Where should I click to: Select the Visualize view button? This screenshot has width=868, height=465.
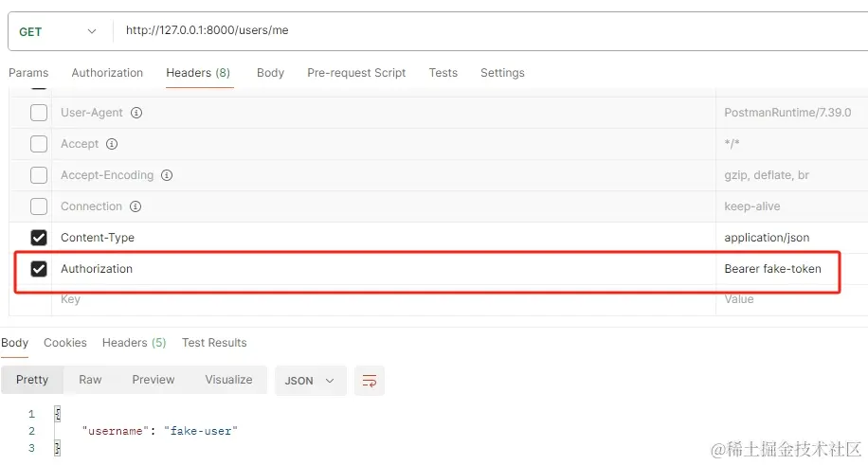point(228,380)
